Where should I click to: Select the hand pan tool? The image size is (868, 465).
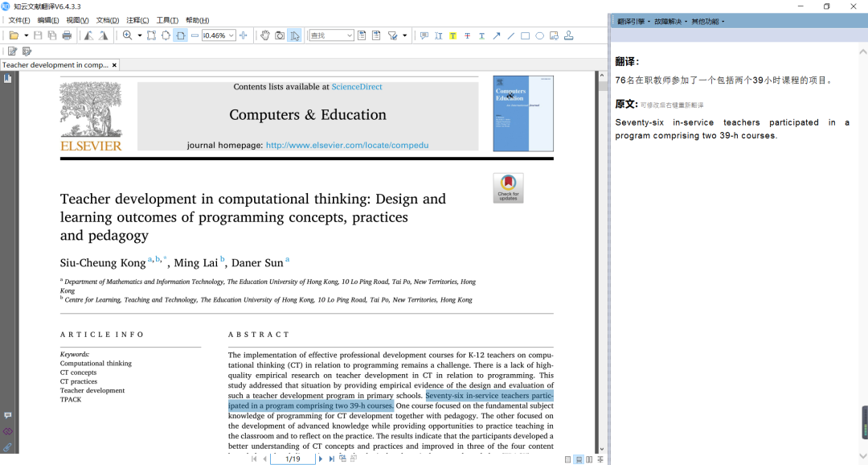tap(265, 35)
